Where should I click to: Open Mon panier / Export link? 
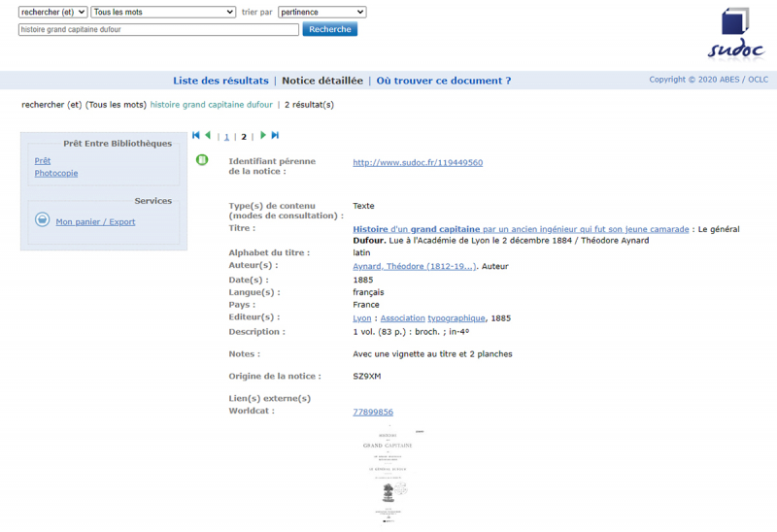[x=95, y=222]
